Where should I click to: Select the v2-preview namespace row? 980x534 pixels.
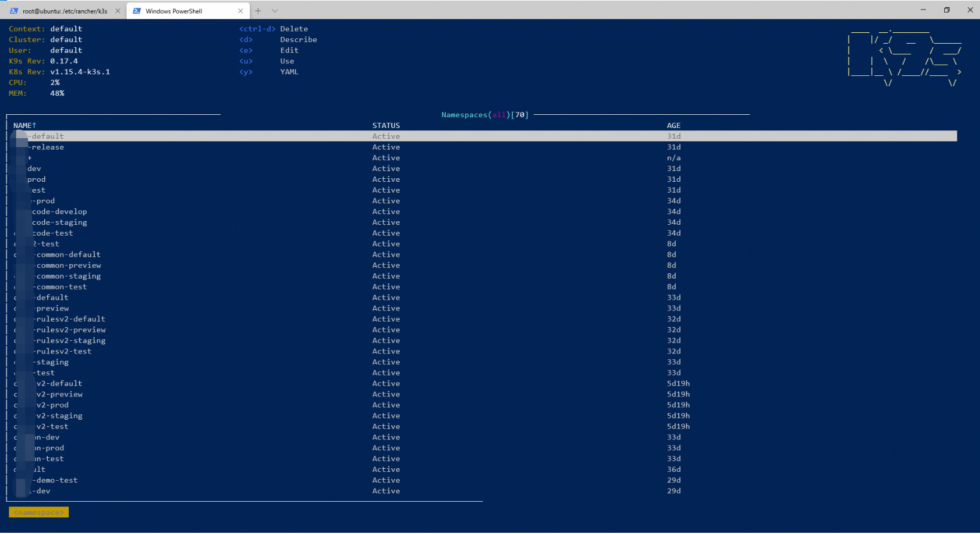(484, 395)
